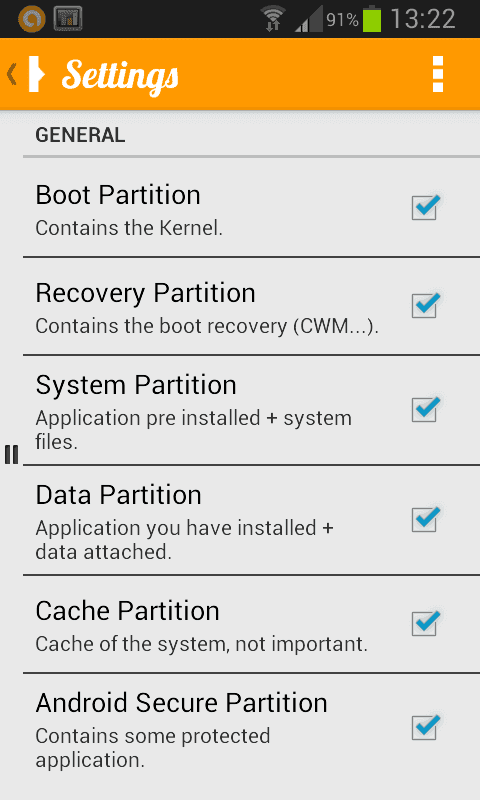Tap the signal strength icon
This screenshot has width=480, height=800.
(x=309, y=19)
